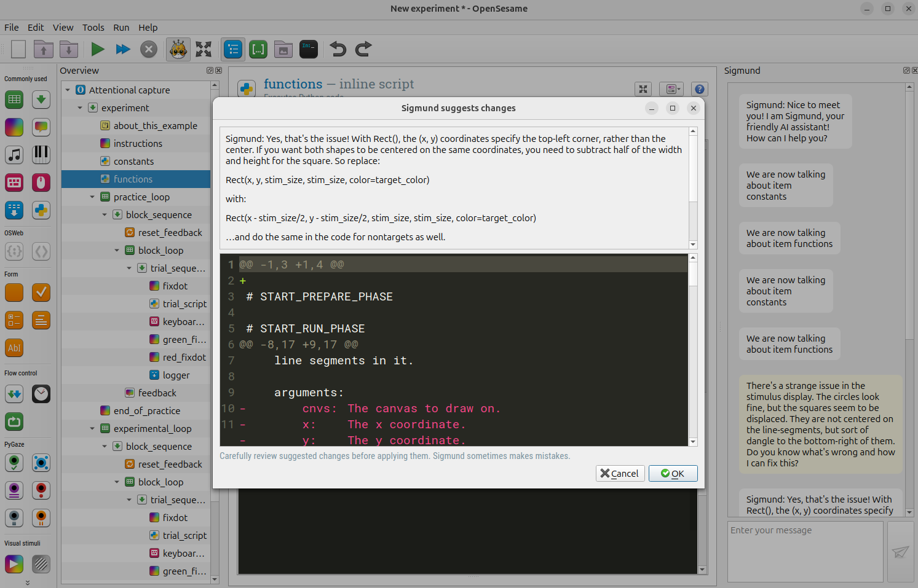
Task: Collapse block_sequence under practice_loop
Action: coord(105,215)
